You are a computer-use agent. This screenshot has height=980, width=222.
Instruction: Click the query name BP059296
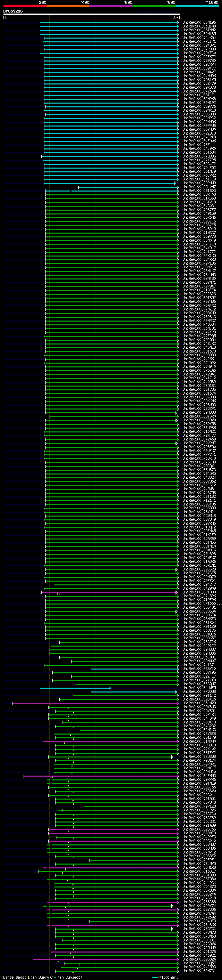(x=13, y=11)
